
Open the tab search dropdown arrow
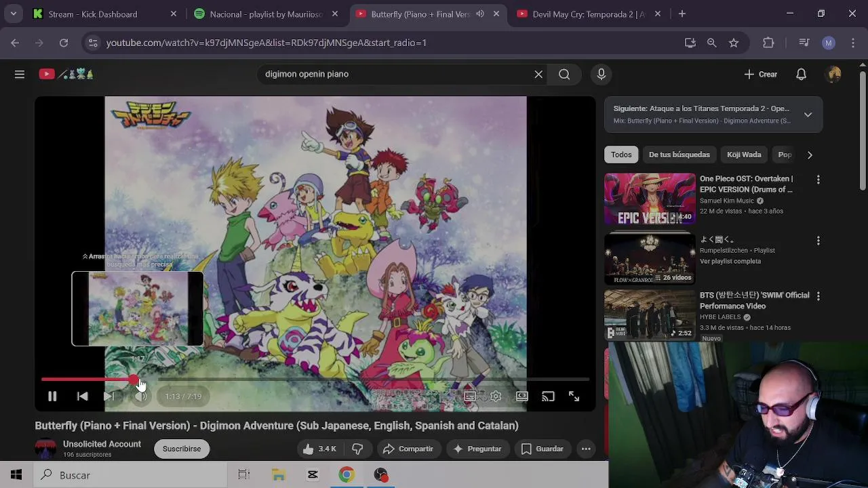click(13, 14)
